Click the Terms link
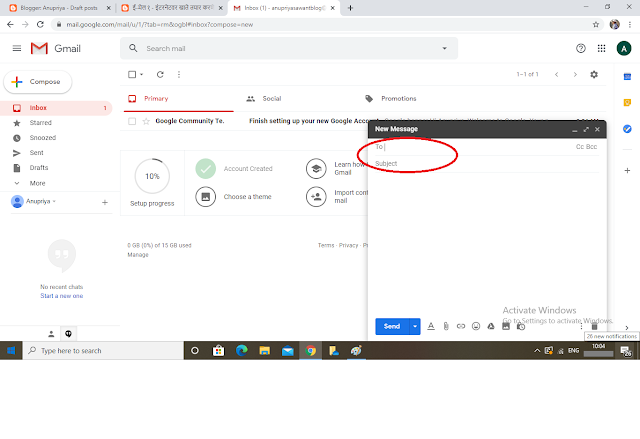 326,246
